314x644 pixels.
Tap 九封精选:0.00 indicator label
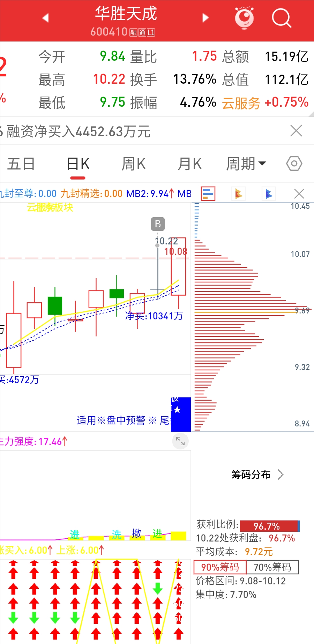pyautogui.click(x=91, y=194)
